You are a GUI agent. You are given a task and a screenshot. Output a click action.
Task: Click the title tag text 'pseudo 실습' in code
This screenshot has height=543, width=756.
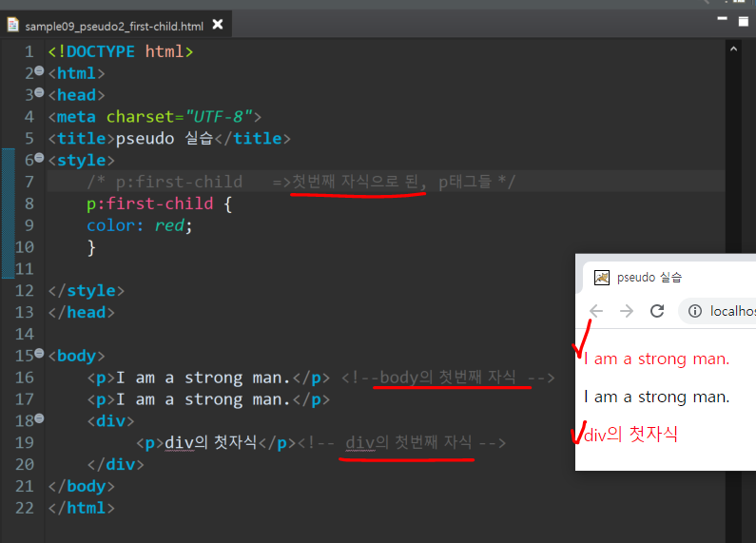click(x=165, y=139)
